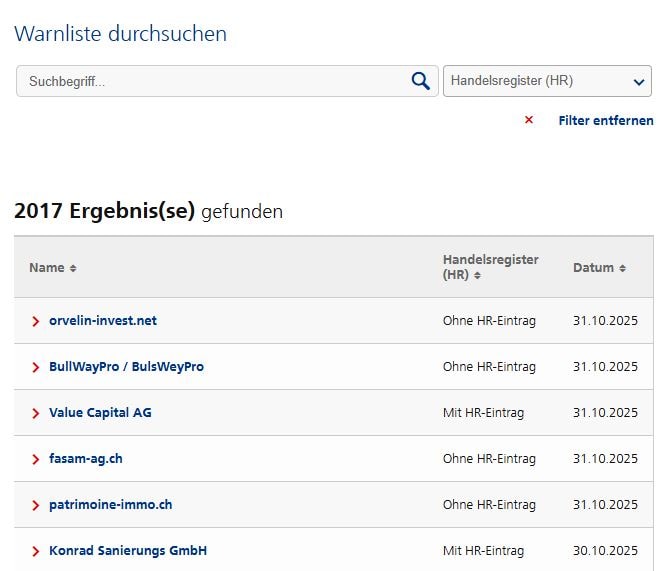Expand the orvelin-invest.net row chevron
662x571 pixels.
click(35, 321)
